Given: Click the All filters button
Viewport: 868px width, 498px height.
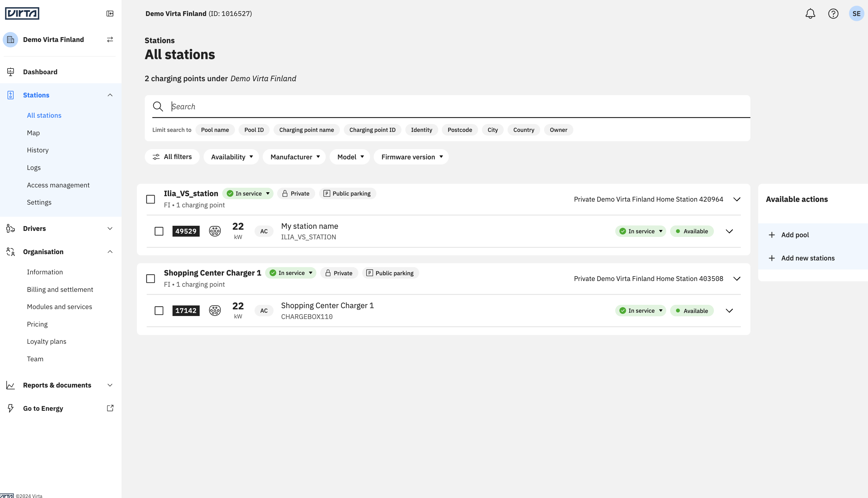Looking at the screenshot, I should click(172, 157).
